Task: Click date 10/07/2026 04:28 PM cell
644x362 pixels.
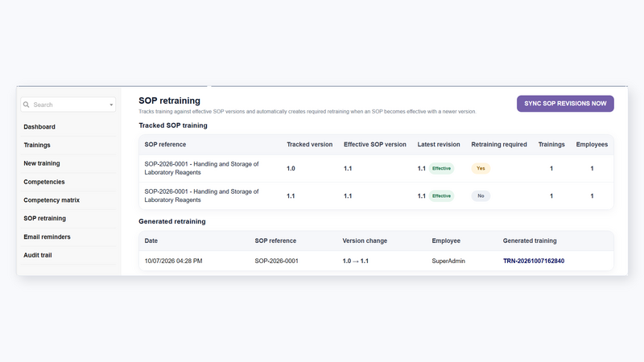Action: [173, 261]
